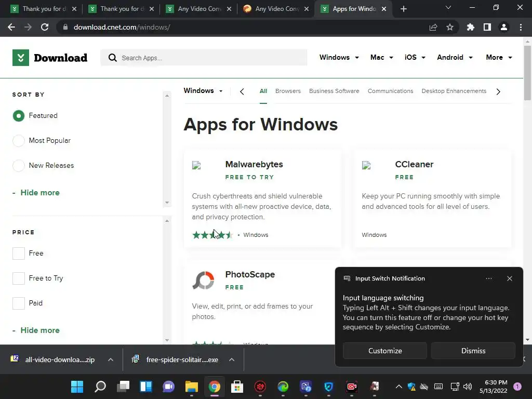Open the PhotoScape app title link

pos(250,274)
